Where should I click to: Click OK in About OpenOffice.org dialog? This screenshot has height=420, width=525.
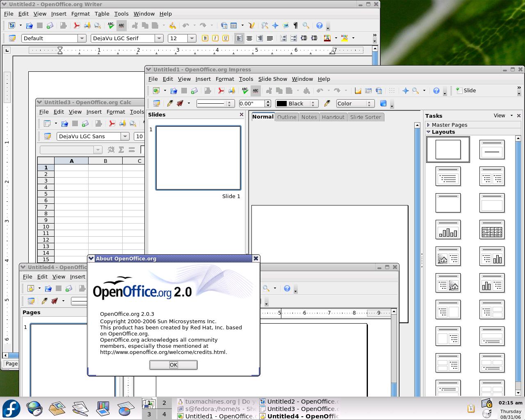pos(173,365)
